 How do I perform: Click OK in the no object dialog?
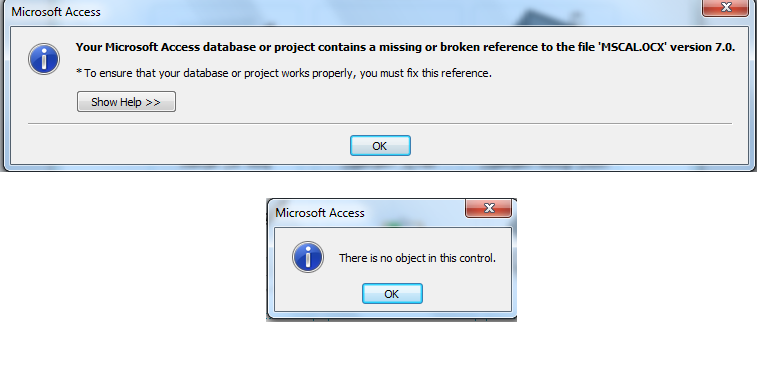392,294
